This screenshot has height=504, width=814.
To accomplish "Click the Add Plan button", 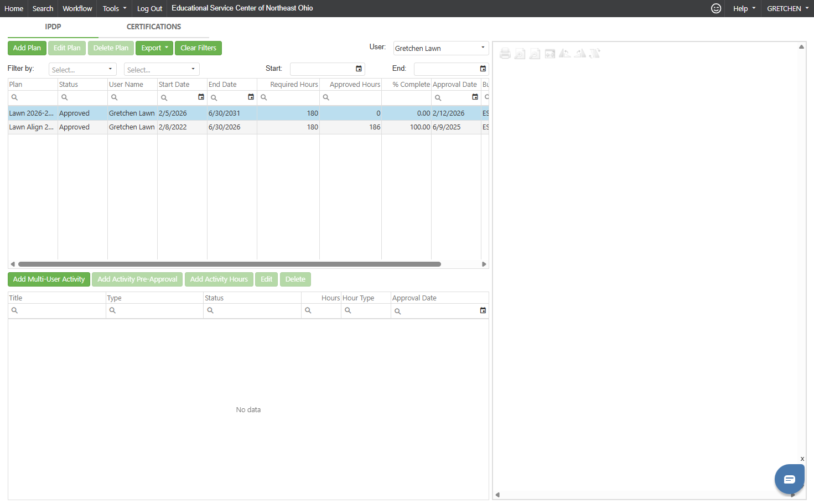I will pos(27,48).
